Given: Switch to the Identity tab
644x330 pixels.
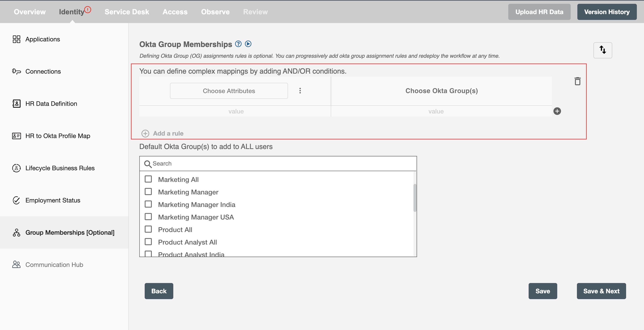Looking at the screenshot, I should (x=72, y=12).
